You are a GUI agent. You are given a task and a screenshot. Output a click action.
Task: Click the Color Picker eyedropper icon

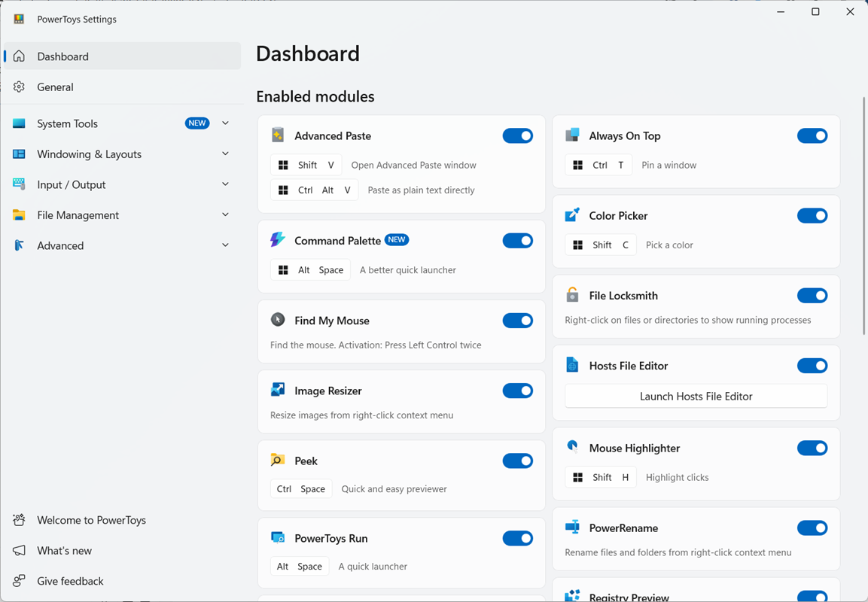click(x=572, y=214)
